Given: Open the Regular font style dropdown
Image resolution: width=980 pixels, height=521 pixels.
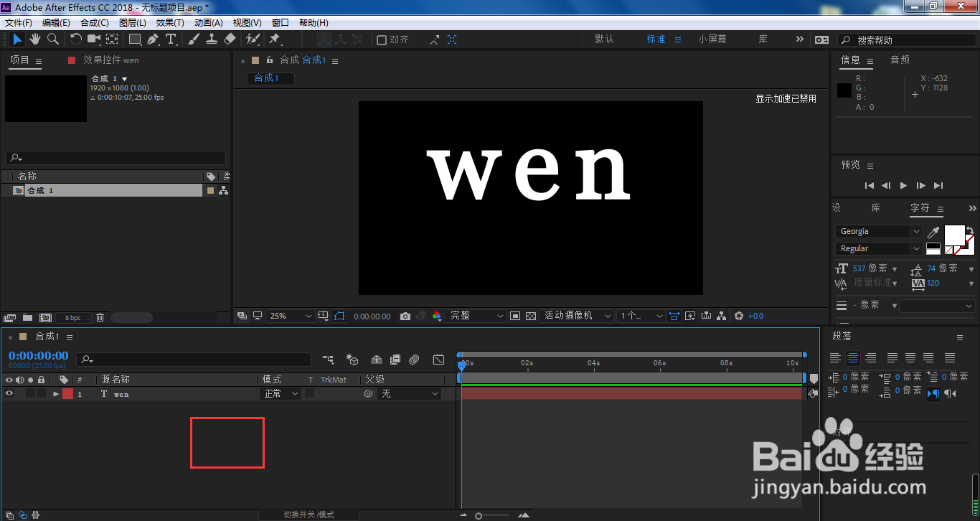Looking at the screenshot, I should [x=879, y=248].
